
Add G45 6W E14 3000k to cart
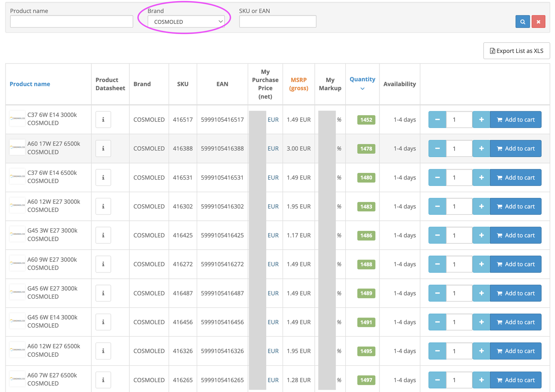[515, 322]
